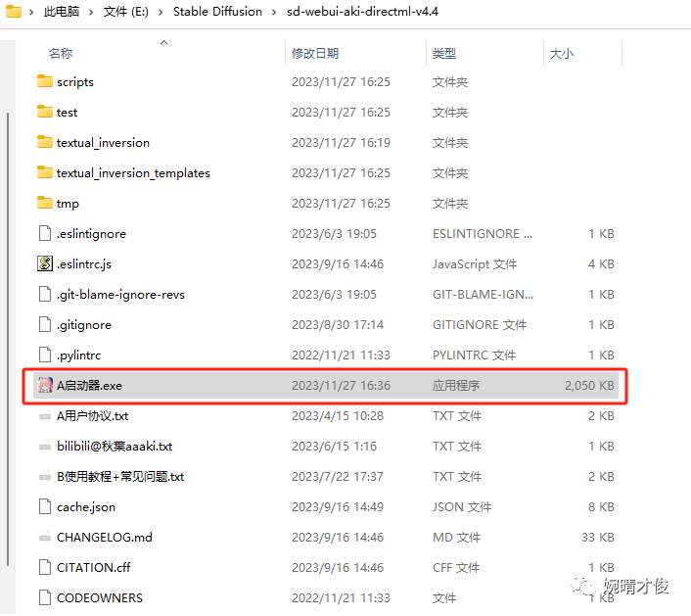The height and width of the screenshot is (616, 691).
Task: Sort files by the 类型 column header
Action: (x=443, y=53)
